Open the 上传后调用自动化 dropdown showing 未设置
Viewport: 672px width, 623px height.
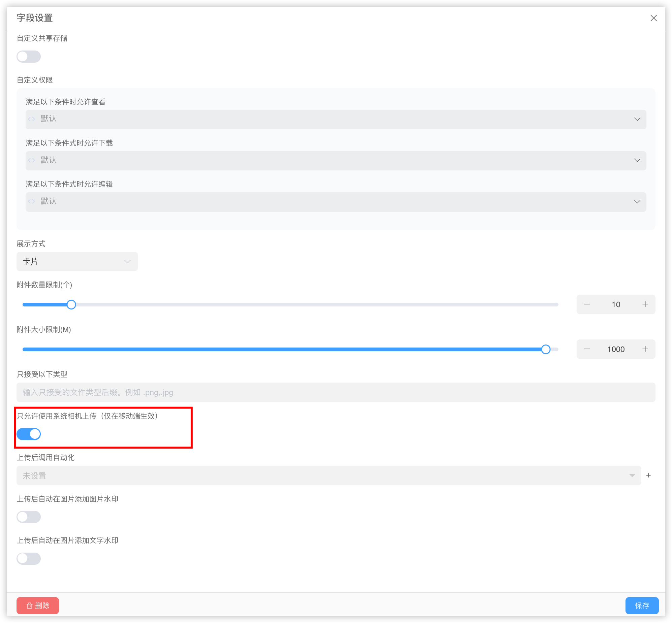[328, 476]
